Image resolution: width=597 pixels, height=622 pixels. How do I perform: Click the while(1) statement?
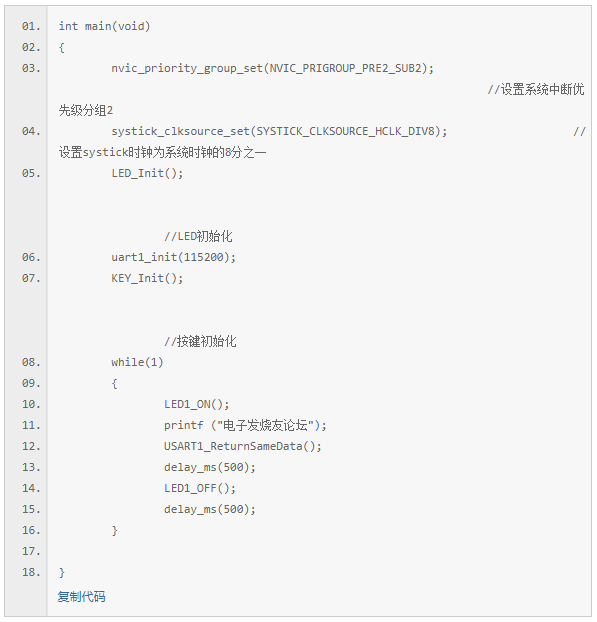click(137, 363)
